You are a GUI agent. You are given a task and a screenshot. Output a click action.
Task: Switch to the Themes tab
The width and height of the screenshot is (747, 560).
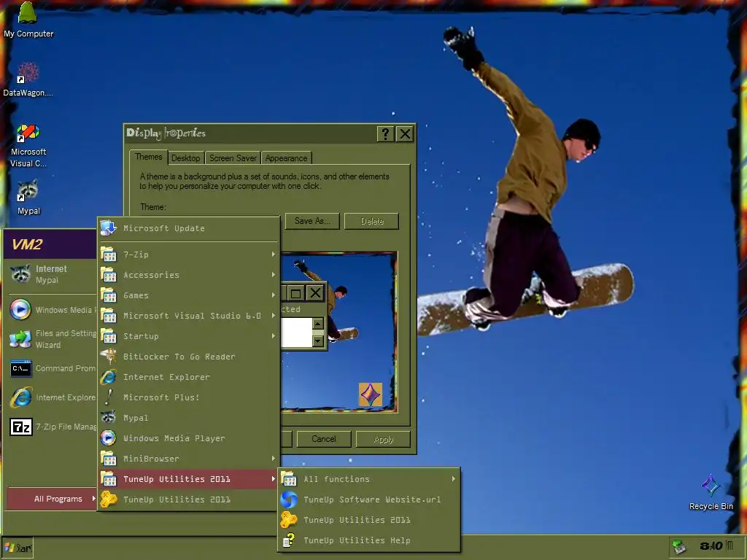[148, 157]
